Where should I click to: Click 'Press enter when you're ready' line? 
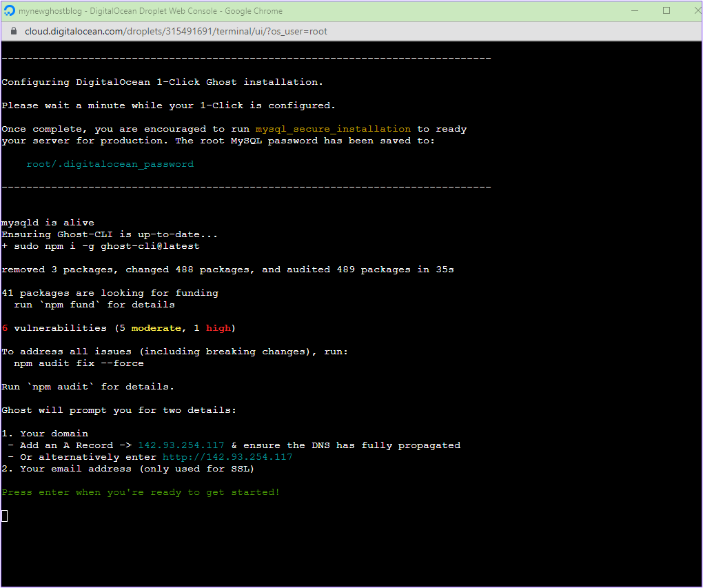point(141,492)
